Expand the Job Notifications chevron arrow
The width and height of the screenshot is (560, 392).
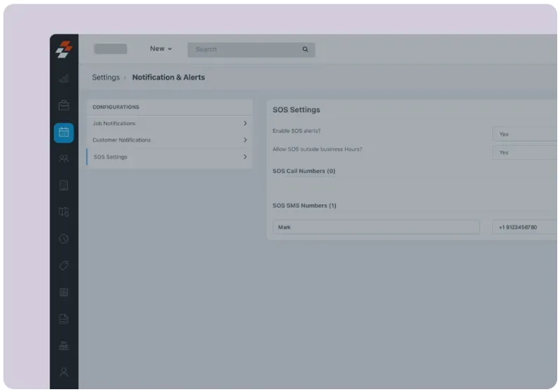tap(245, 123)
